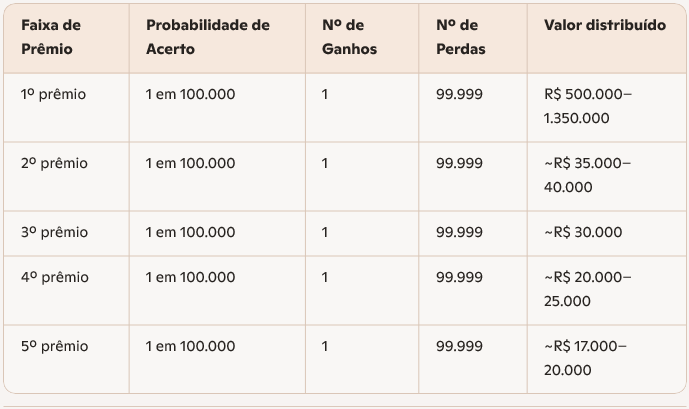The width and height of the screenshot is (689, 409).
Task: Click the probability cell for 1º prêmio
Action: (190, 95)
